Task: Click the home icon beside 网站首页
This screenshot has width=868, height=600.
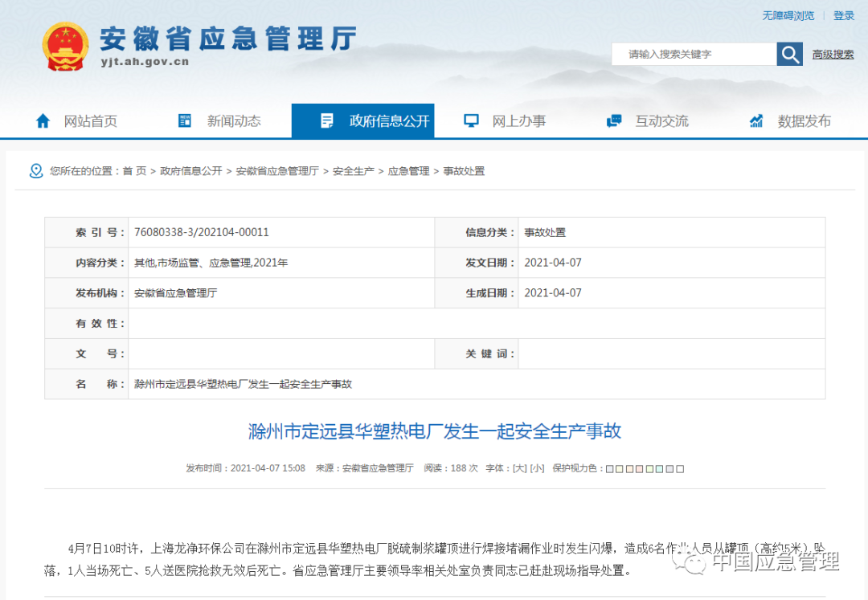Action: [43, 120]
